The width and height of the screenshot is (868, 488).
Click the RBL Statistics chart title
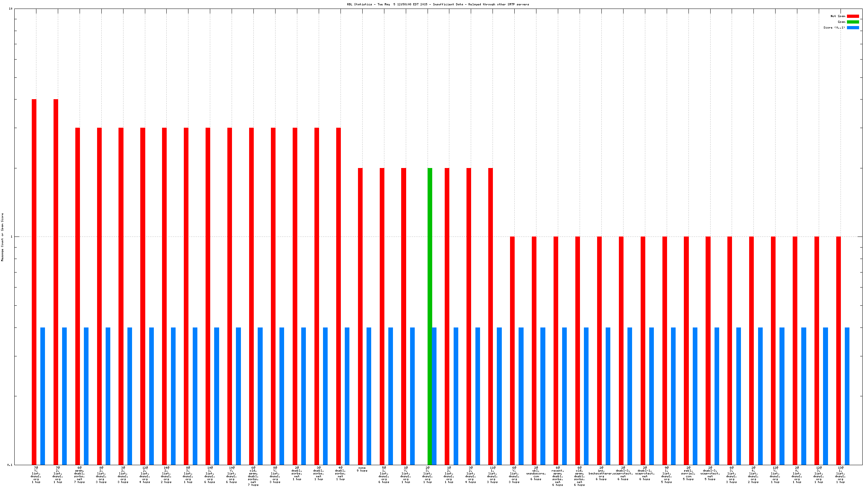(x=438, y=4)
